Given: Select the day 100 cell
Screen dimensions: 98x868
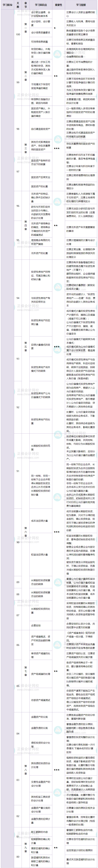Looking at the screenshot, I should 18,34.
